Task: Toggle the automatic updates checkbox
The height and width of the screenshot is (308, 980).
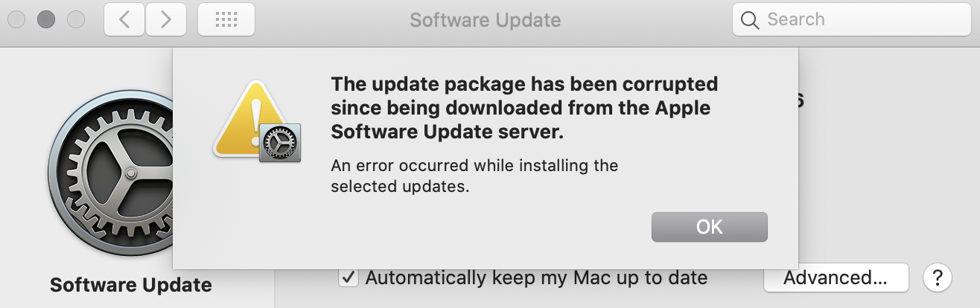Action: [347, 278]
